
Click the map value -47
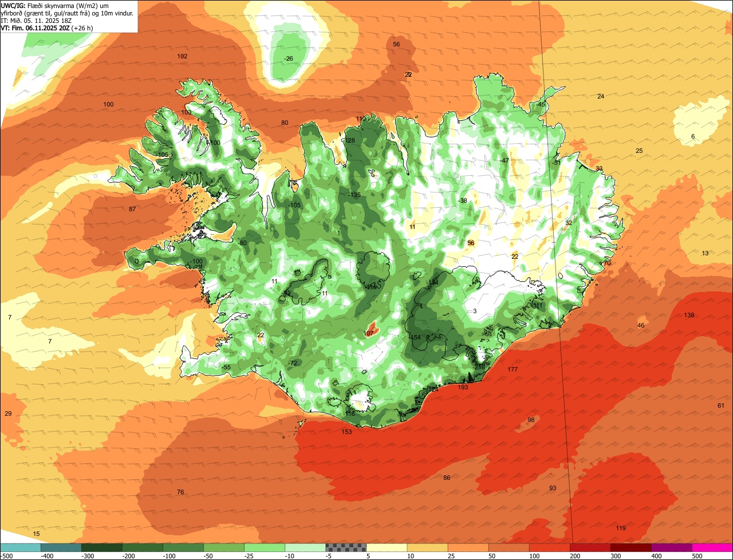(x=504, y=160)
